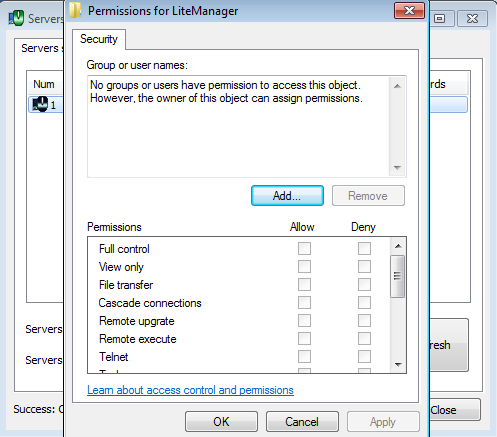Image resolution: width=497 pixels, height=437 pixels.
Task: Click the permissions list scrollbar thumb
Action: coord(398,276)
